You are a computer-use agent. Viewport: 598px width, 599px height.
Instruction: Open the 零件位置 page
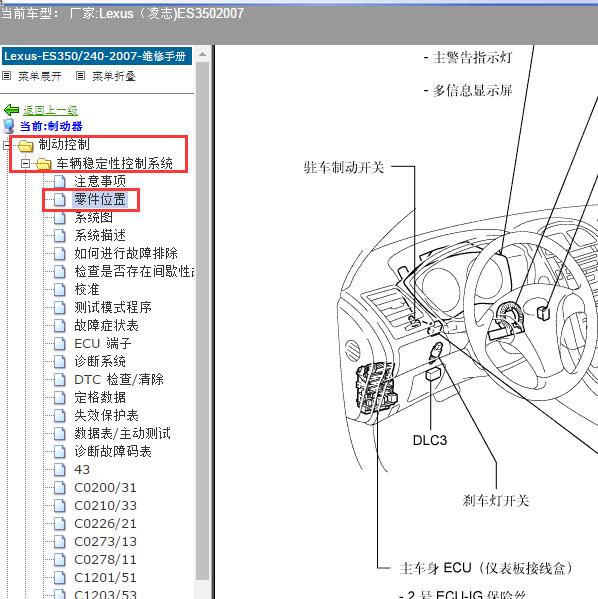(100, 199)
